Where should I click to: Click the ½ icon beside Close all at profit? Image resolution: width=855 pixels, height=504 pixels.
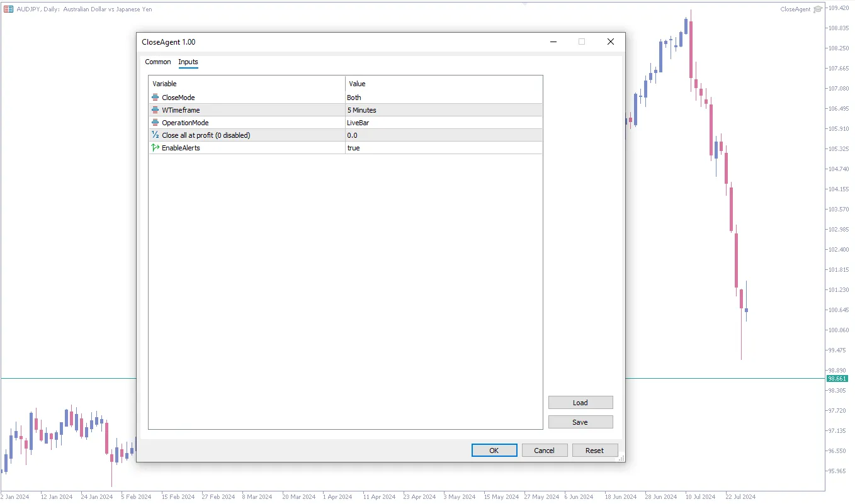click(155, 135)
